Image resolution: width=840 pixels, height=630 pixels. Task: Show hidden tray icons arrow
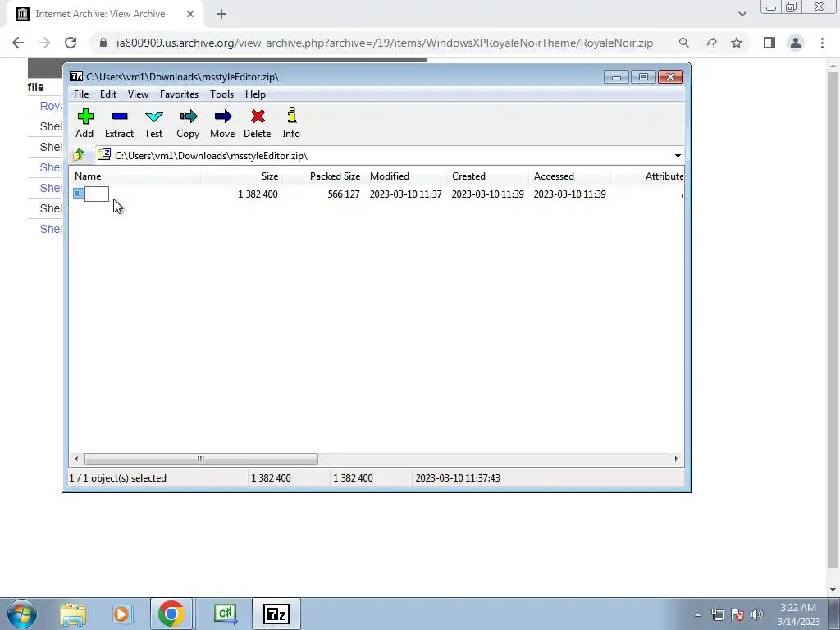[697, 614]
